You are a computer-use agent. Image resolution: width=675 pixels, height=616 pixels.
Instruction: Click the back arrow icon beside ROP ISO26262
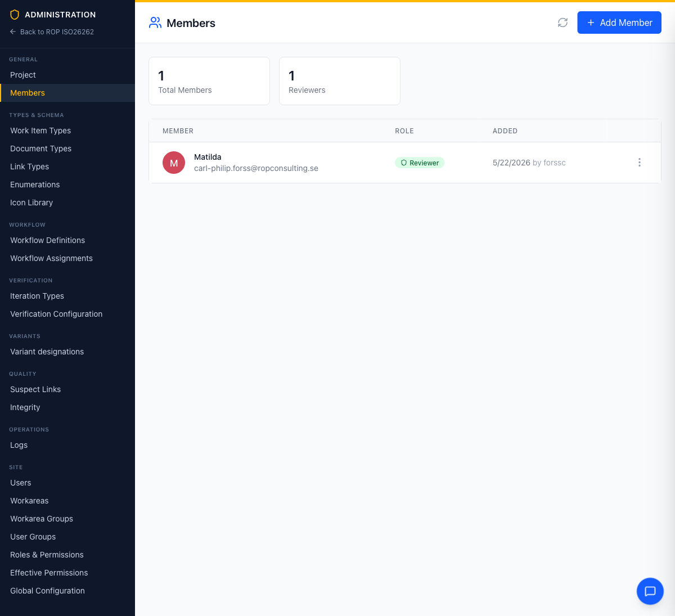pos(13,32)
